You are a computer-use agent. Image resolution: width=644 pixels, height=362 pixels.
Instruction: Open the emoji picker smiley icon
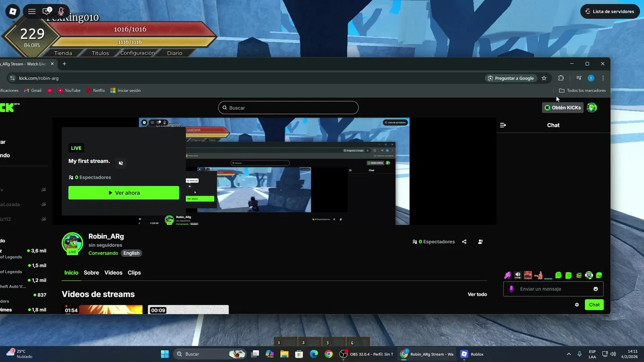click(x=596, y=289)
